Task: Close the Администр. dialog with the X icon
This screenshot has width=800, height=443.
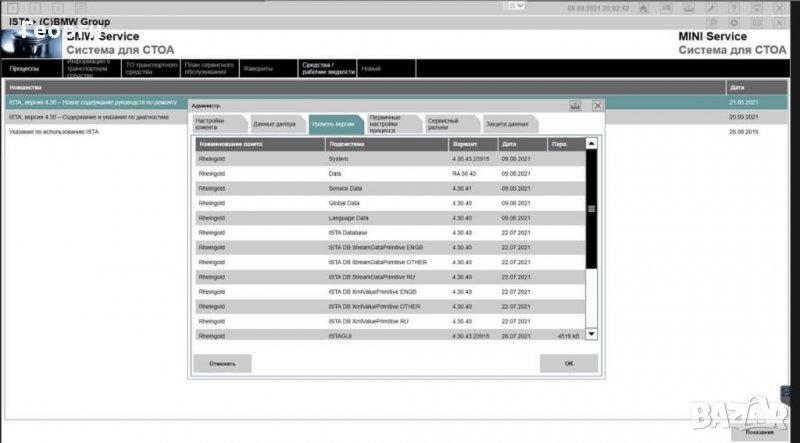Action: [x=597, y=104]
